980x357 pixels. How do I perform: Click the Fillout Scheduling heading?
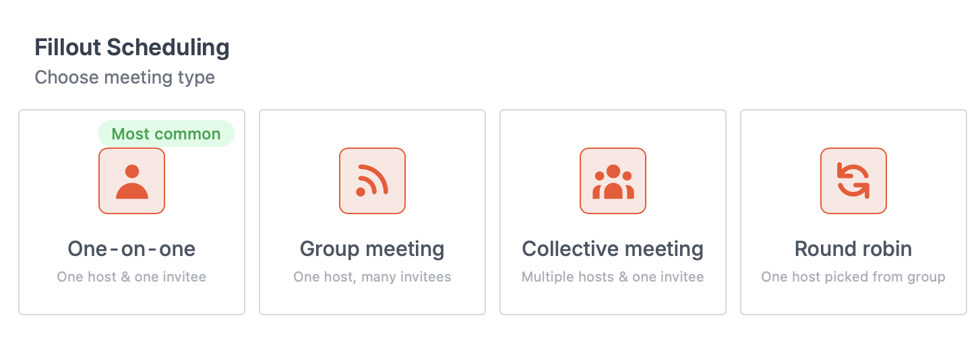(132, 48)
